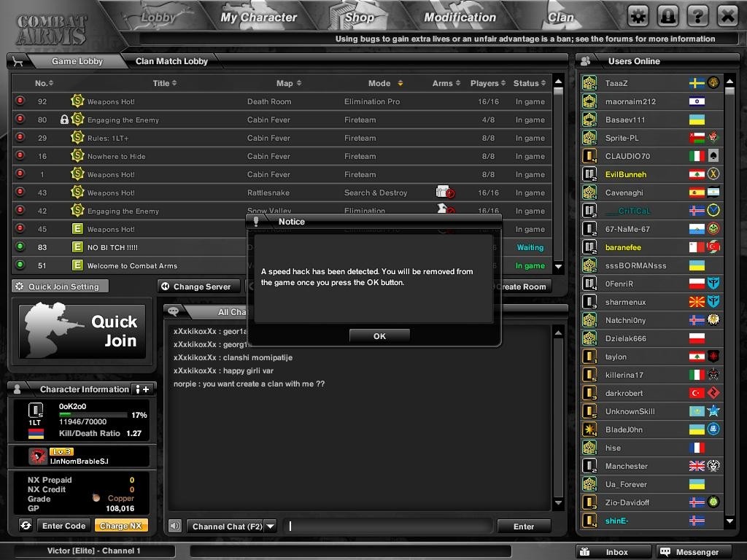Click the refresh icon beside Enter Code
Screen dimensions: 747x560
coord(26,525)
